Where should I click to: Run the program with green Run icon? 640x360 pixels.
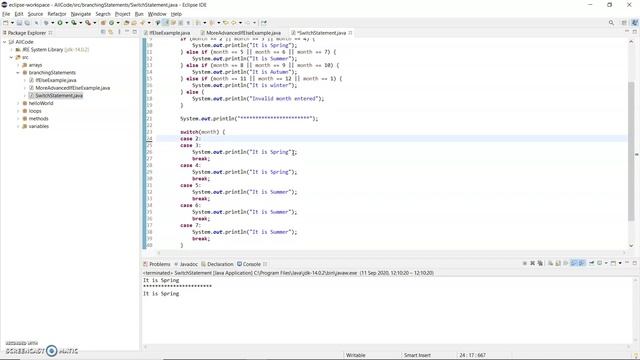click(60, 23)
